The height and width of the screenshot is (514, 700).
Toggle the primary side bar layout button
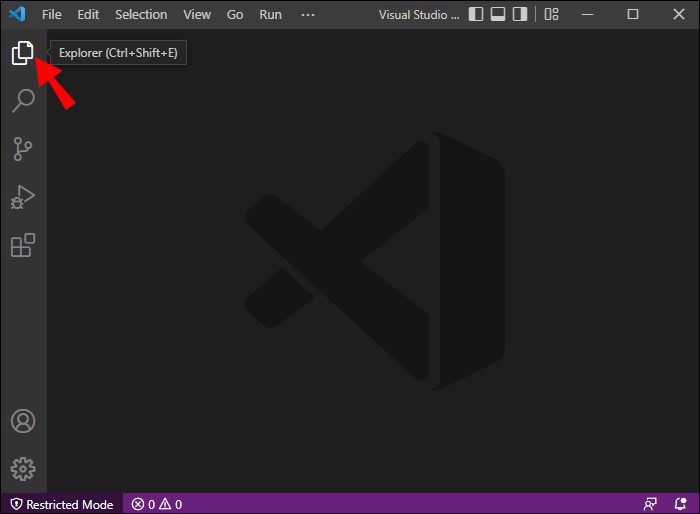click(476, 15)
